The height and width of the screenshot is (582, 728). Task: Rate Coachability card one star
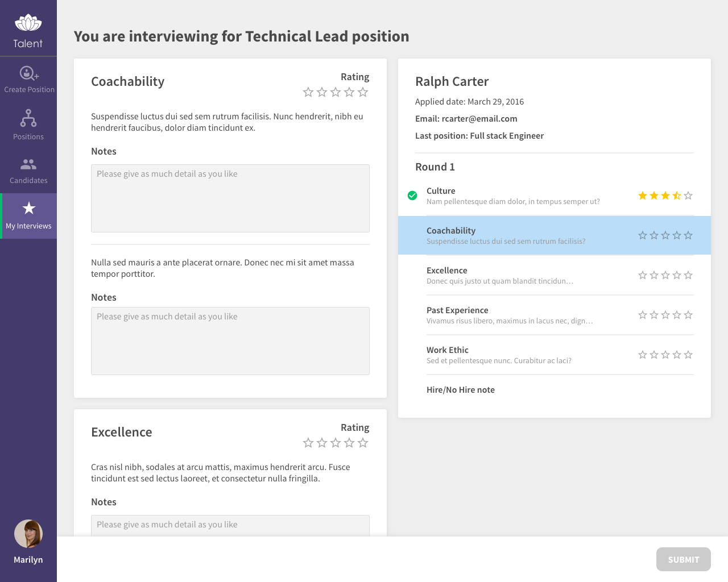tap(308, 92)
